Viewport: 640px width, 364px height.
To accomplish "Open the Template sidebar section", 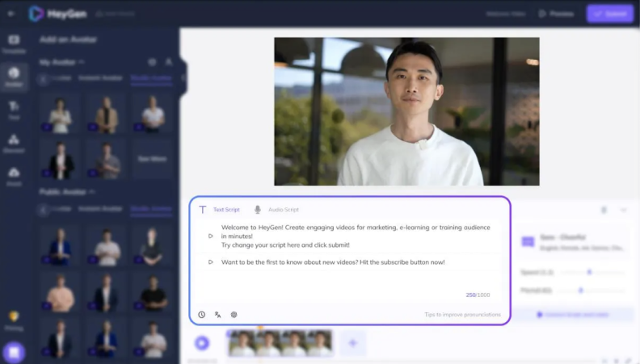I will tap(14, 44).
